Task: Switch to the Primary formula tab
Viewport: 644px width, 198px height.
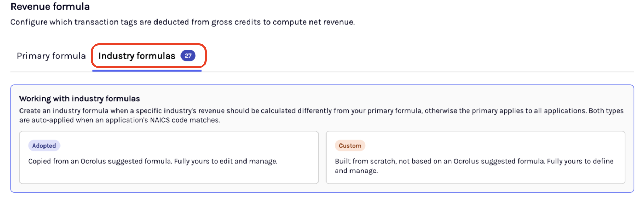Action: click(51, 56)
